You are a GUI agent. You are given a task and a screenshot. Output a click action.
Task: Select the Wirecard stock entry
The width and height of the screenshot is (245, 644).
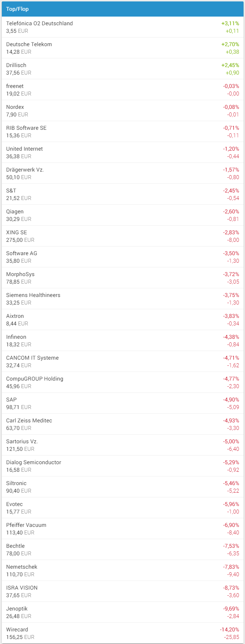17,630
